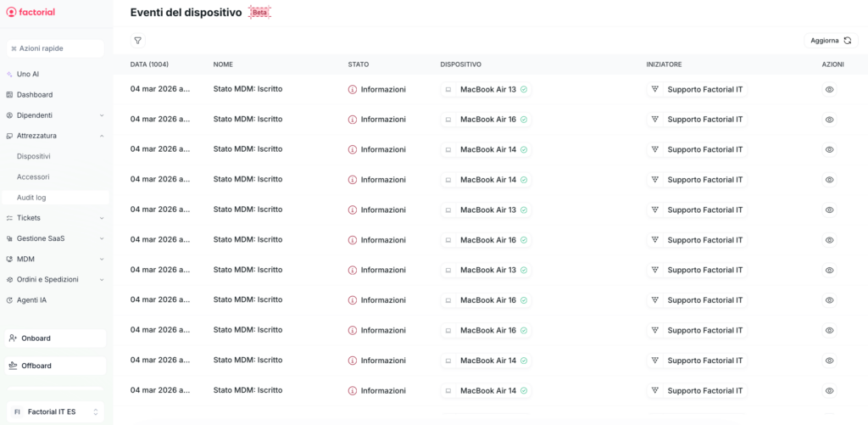Click eye icon in the second event row
Image resolution: width=868 pixels, height=425 pixels.
[829, 120]
